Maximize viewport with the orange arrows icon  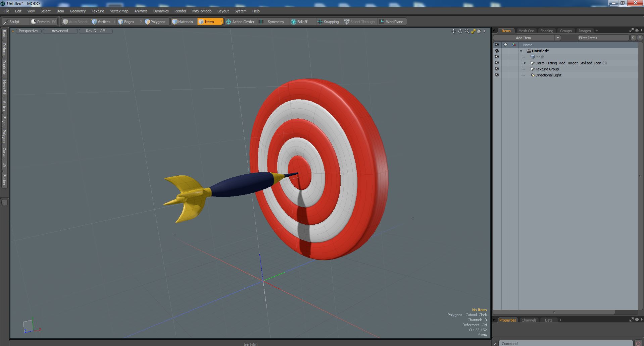coord(473,31)
